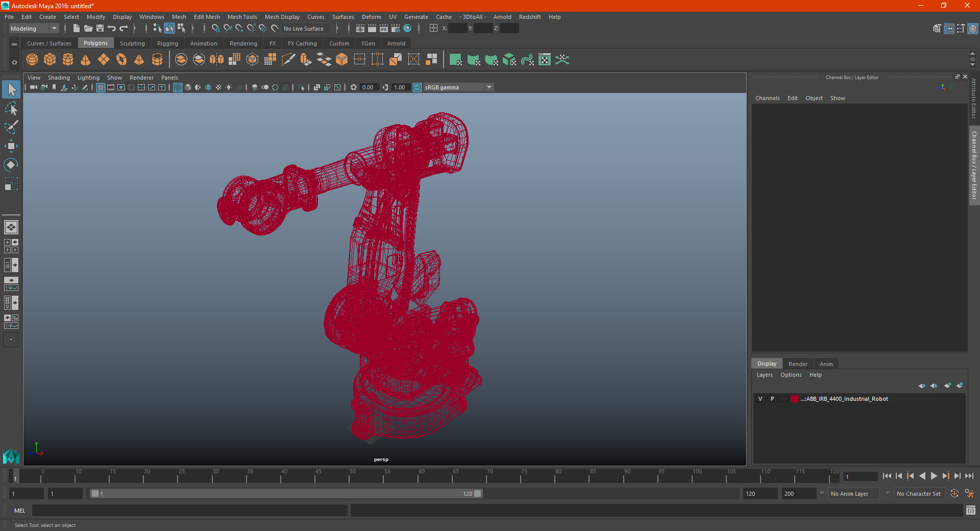Open the Mesh Tools menu
This screenshot has height=531, width=980.
coord(242,17)
